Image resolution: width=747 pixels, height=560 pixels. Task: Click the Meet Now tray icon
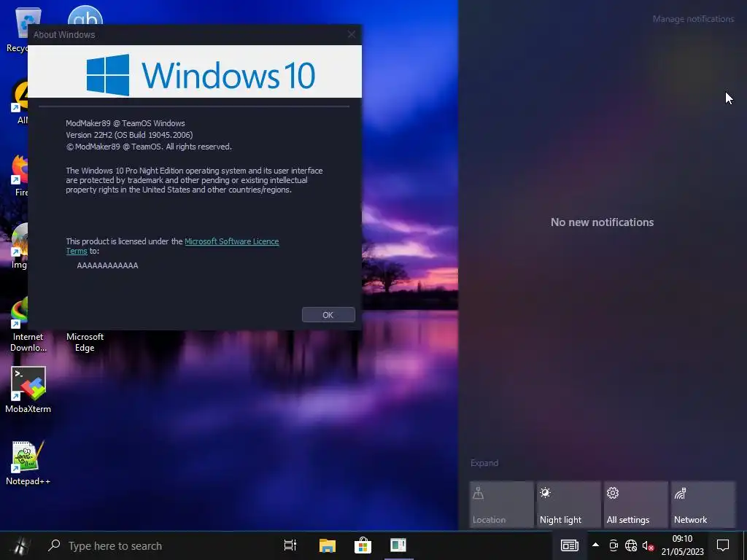tap(614, 545)
